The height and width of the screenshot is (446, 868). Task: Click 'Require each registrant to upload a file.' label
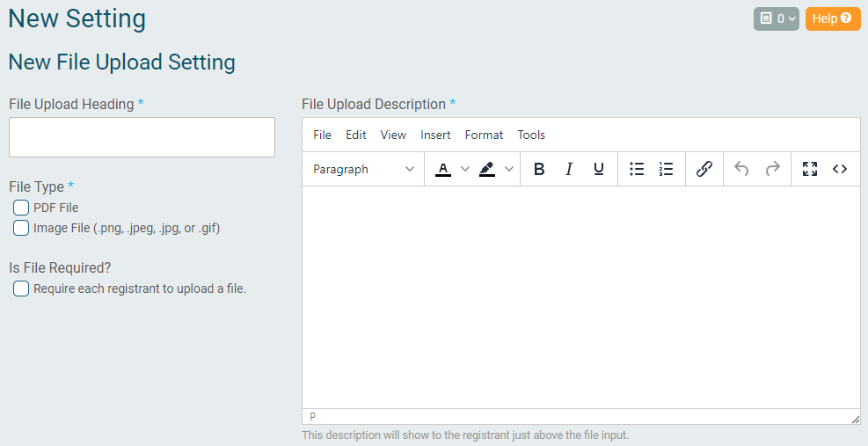point(140,289)
